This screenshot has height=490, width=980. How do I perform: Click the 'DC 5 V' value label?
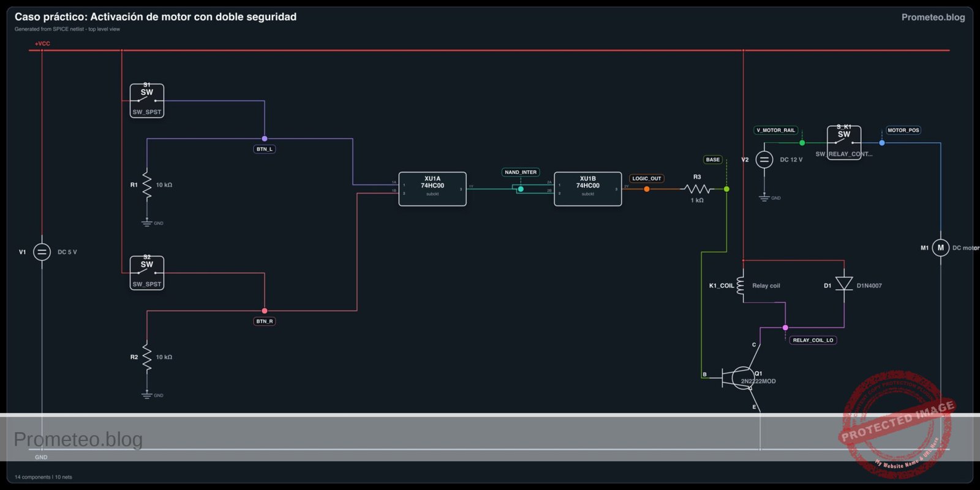(x=67, y=252)
